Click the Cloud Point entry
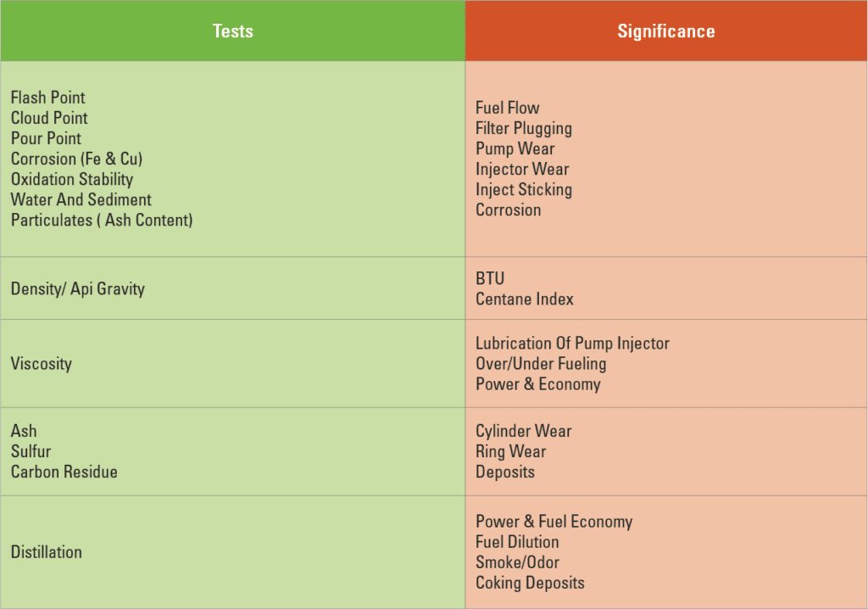 [49, 118]
